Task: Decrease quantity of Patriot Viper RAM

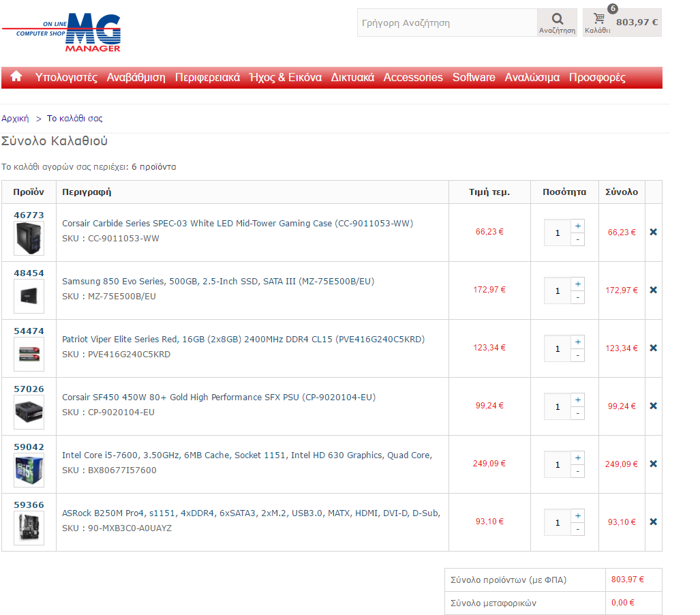Action: [578, 355]
